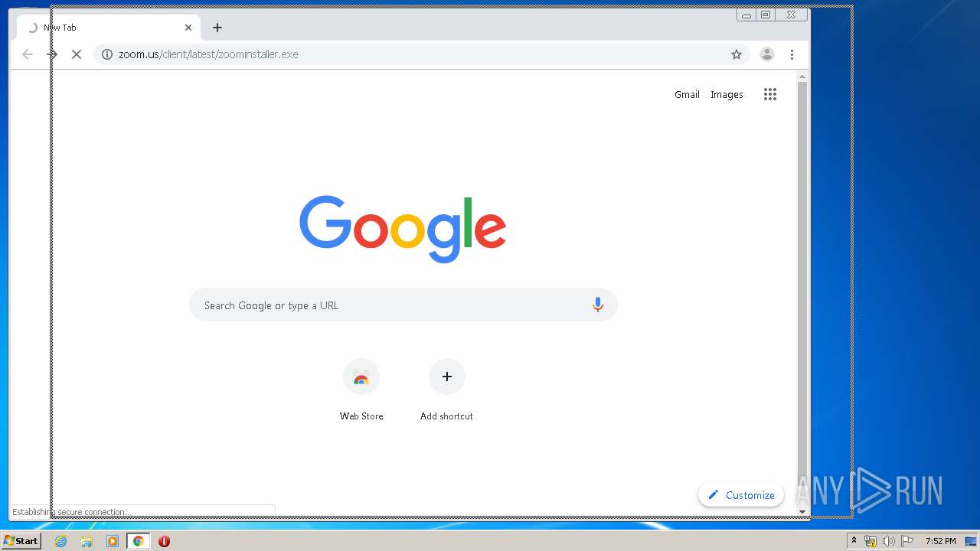
Task: Open the red Opera taskbar icon
Action: [x=164, y=541]
